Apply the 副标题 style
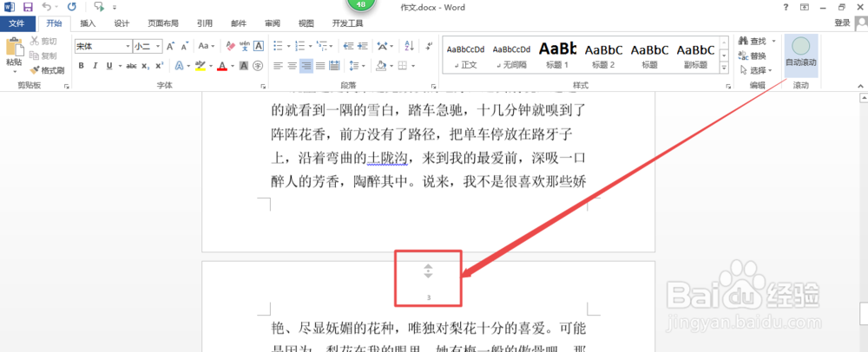 click(x=696, y=56)
